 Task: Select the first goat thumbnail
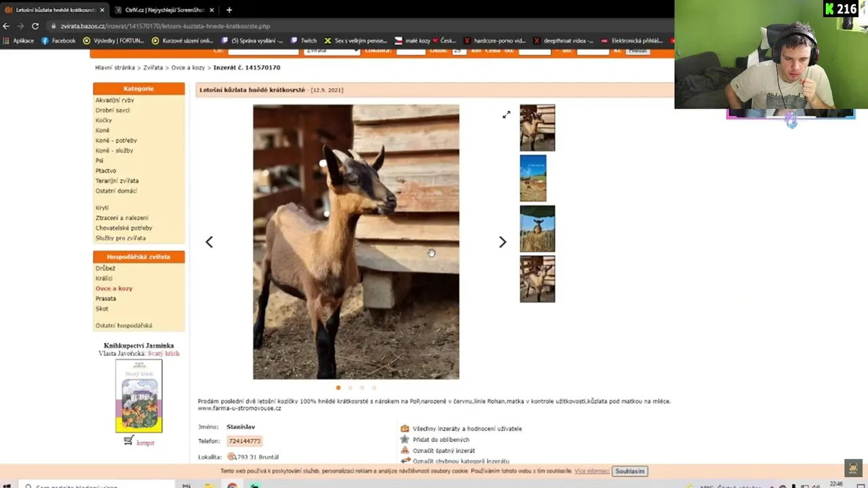tap(537, 127)
